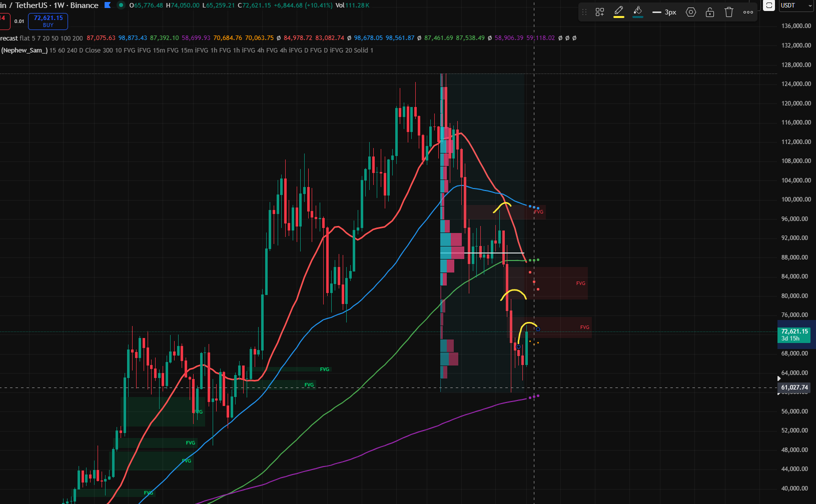
Task: Open drawing templates in floating toolbar
Action: coord(600,12)
